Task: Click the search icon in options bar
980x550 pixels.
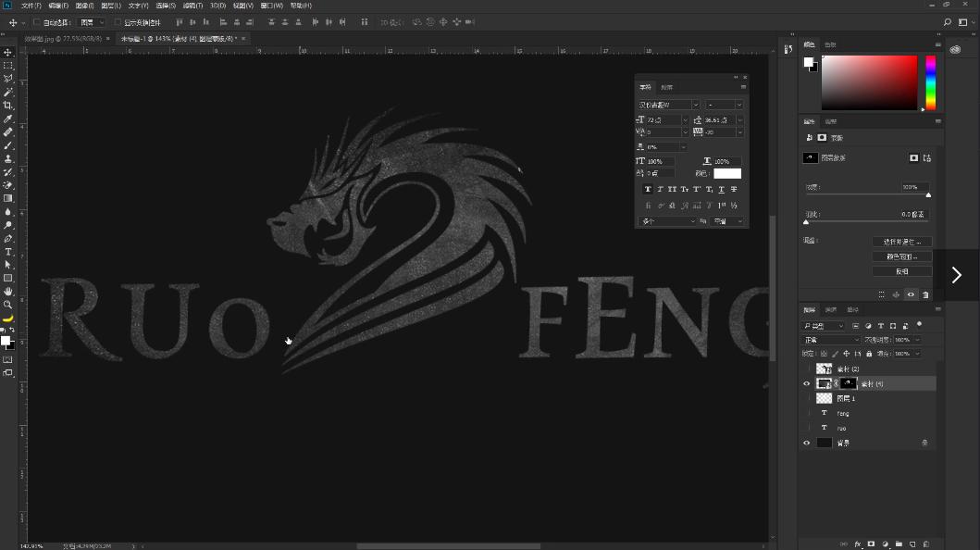Action: pyautogui.click(x=948, y=22)
